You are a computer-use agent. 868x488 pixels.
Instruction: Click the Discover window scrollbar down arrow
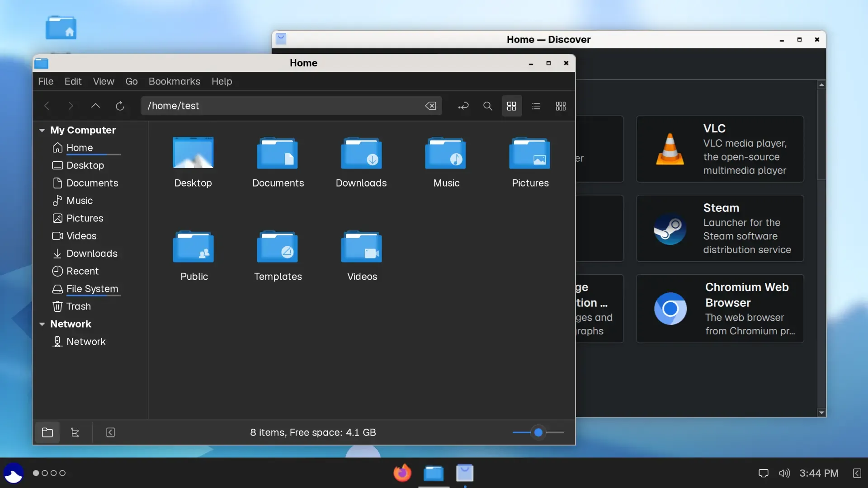tap(821, 413)
